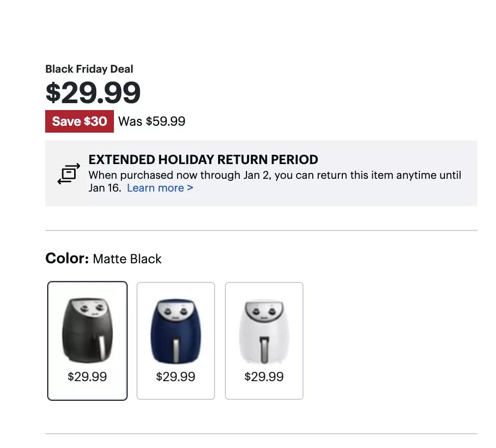
Task: Click the chevron arrow after Learn more
Action: (x=190, y=188)
